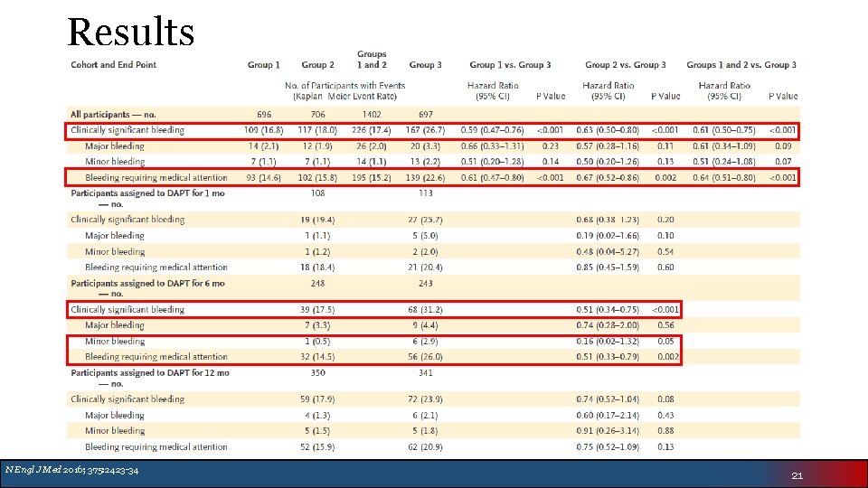
Task: Click the participant count "108"
Action: click(317, 193)
